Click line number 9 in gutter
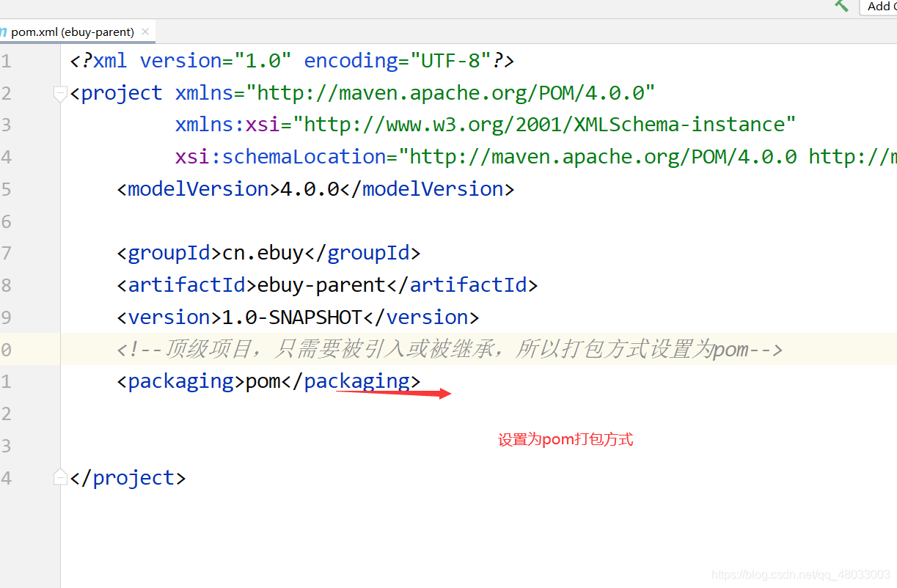This screenshot has height=588, width=897. 6,317
